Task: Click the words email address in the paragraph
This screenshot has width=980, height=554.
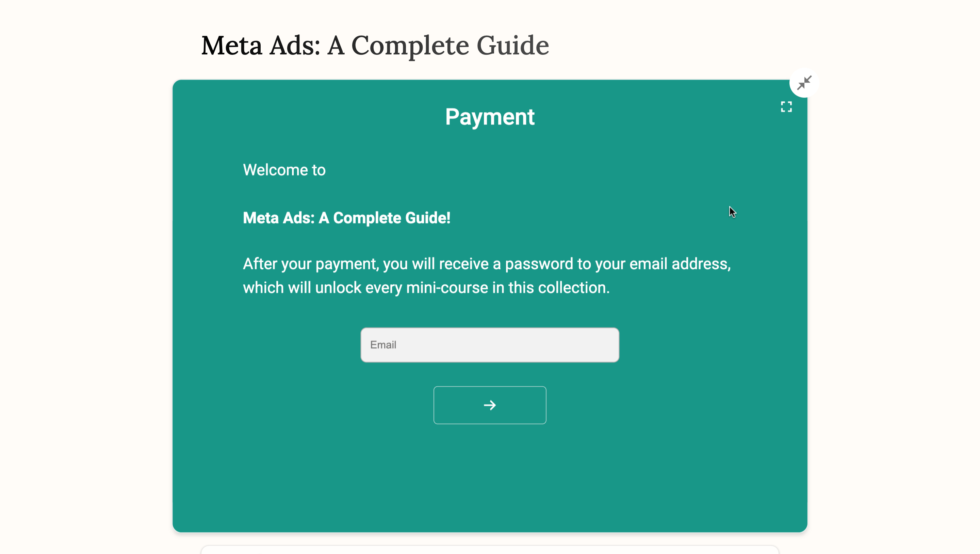Action: 679,264
